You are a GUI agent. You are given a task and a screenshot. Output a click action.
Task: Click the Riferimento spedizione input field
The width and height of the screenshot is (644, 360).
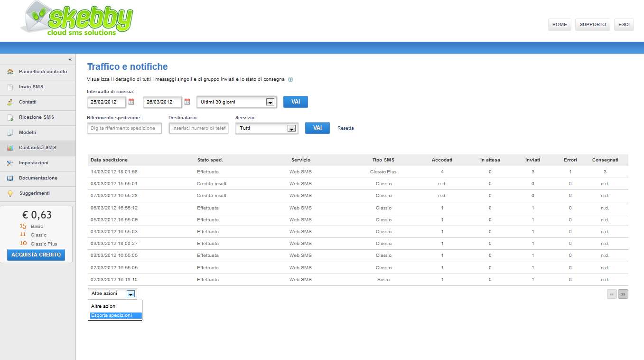click(x=125, y=128)
